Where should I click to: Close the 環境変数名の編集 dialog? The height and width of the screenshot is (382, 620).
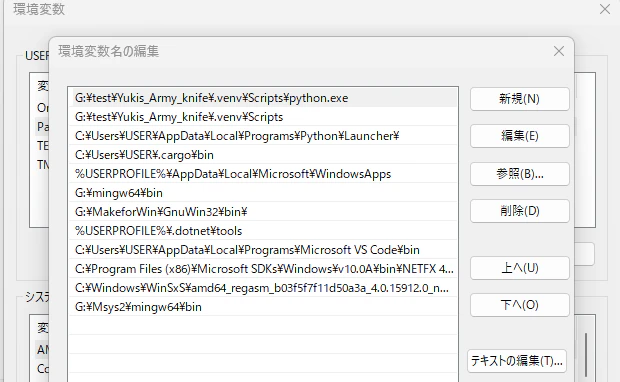[559, 51]
